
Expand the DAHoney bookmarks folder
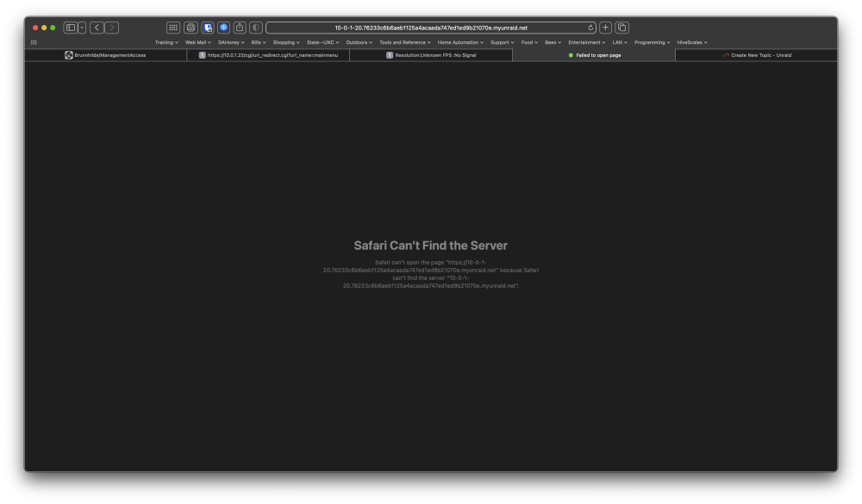231,42
